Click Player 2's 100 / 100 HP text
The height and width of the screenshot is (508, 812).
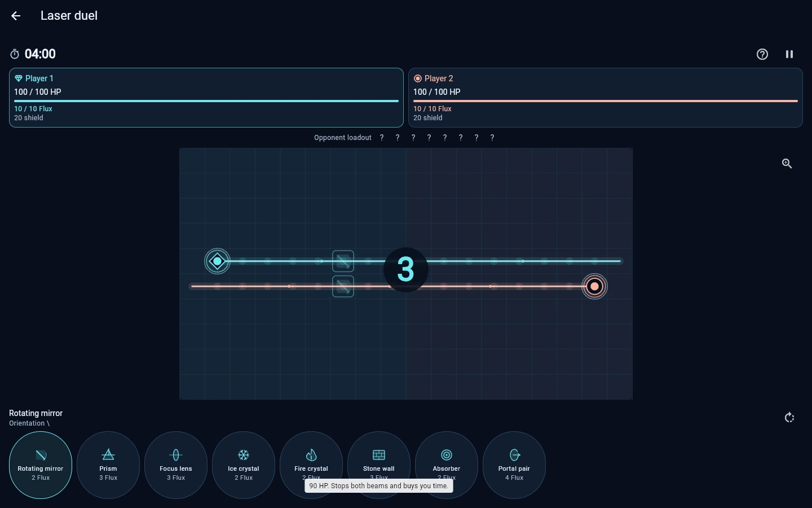[x=437, y=92]
